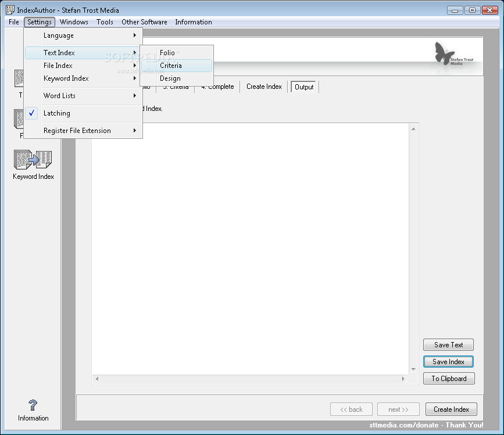Open the Windows menu

[74, 22]
